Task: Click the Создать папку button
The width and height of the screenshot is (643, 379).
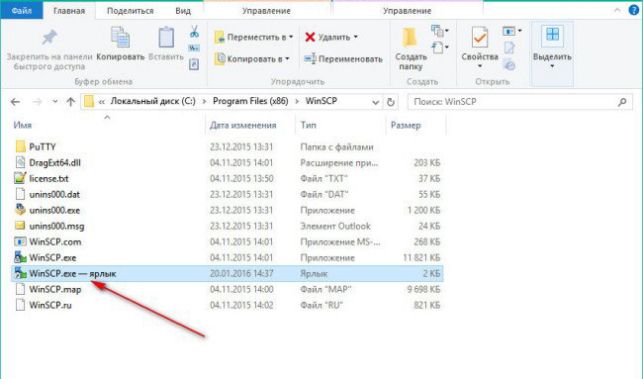Action: [x=410, y=48]
